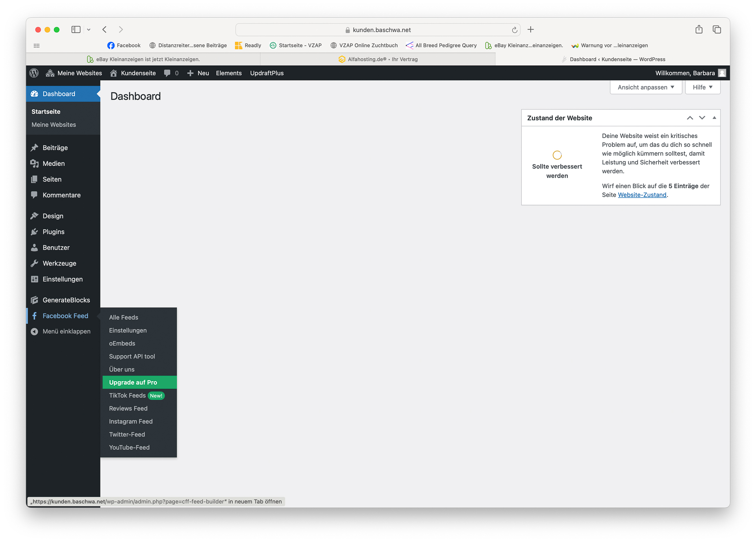Click the comments bubble icon in admin bar
756x542 pixels.
click(167, 73)
